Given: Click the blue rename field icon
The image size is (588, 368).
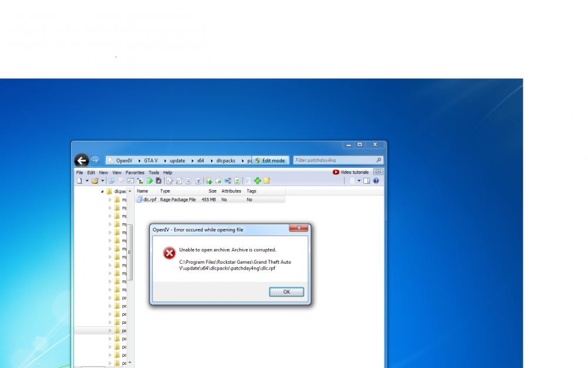Looking at the screenshot, I should coord(228,181).
